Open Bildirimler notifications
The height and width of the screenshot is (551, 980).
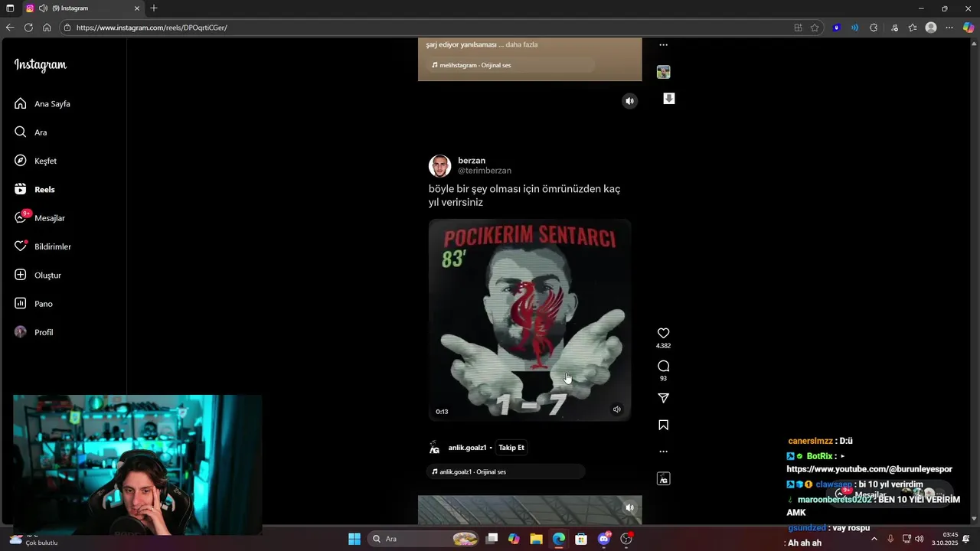42,246
